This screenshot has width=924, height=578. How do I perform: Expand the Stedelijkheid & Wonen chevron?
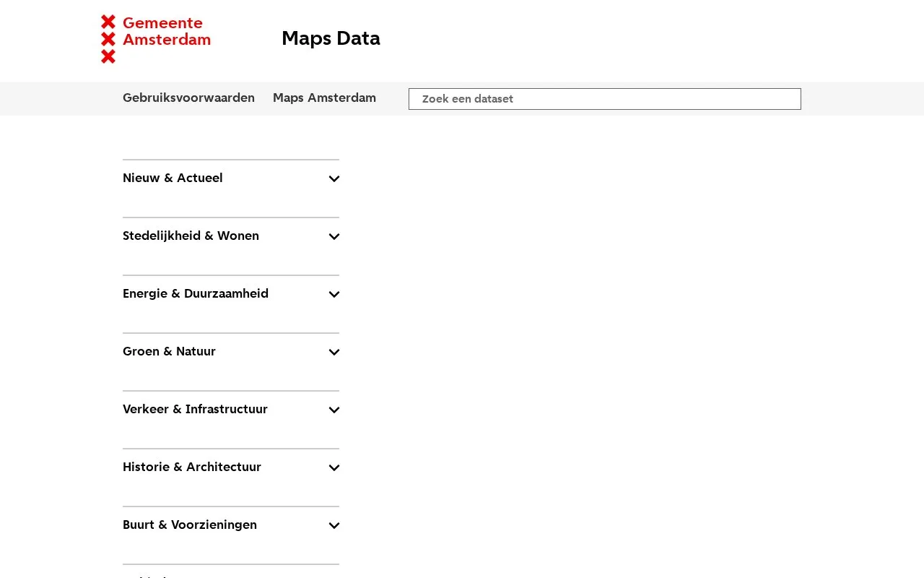[334, 236]
